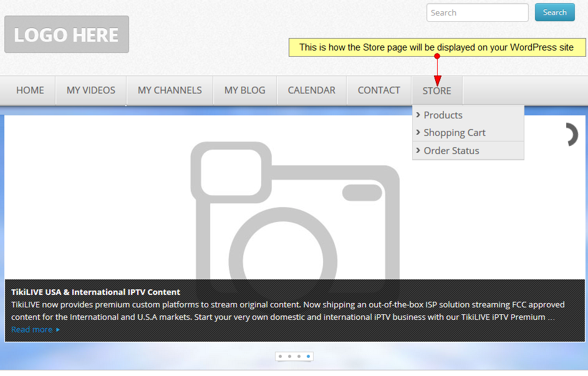Open the CALENDAR page

click(x=311, y=90)
